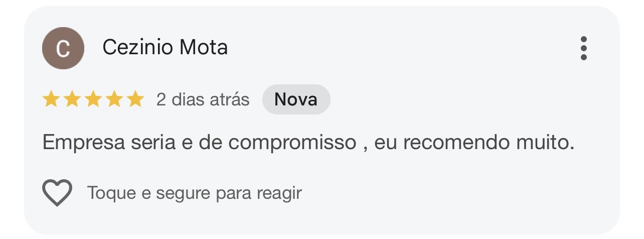Screen dimensions: 644x239
Task: Click the brown "C" profile avatar
Action: tap(63, 48)
